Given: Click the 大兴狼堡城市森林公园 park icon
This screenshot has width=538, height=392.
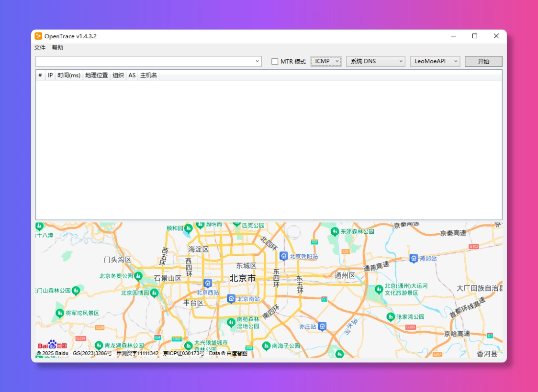Looking at the screenshot, I should pyautogui.click(x=189, y=346).
